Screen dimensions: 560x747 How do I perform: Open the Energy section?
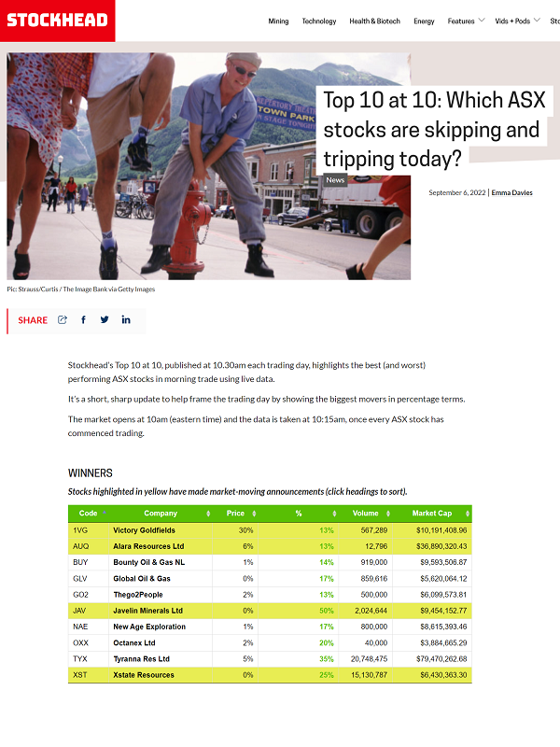[424, 21]
